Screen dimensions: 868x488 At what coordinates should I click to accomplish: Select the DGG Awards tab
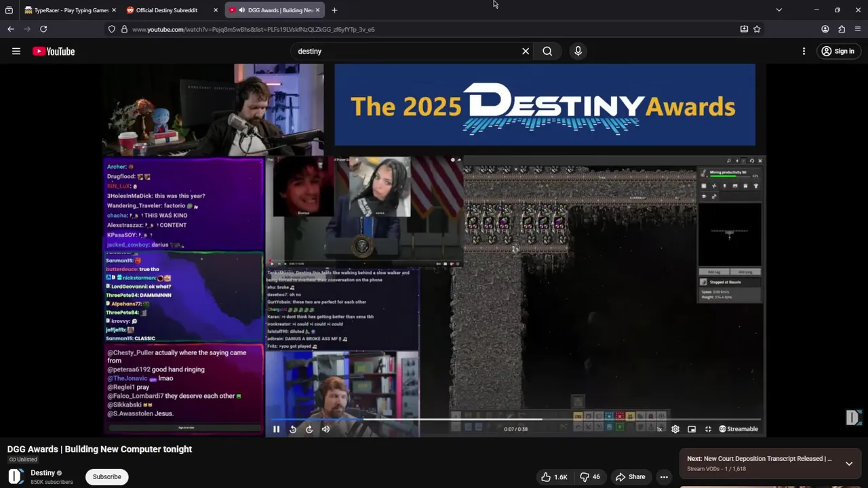(x=274, y=10)
